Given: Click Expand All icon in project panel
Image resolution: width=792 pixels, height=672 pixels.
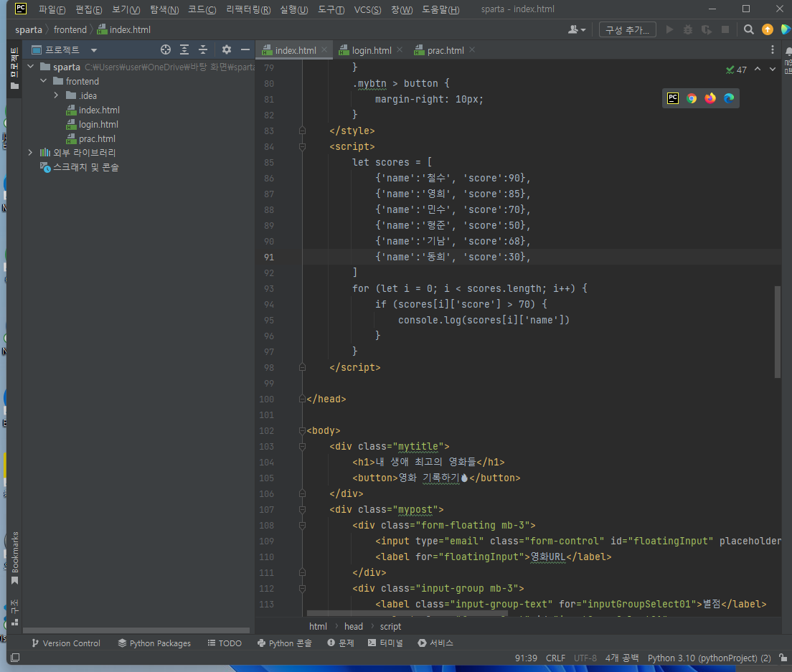Looking at the screenshot, I should coord(184,49).
